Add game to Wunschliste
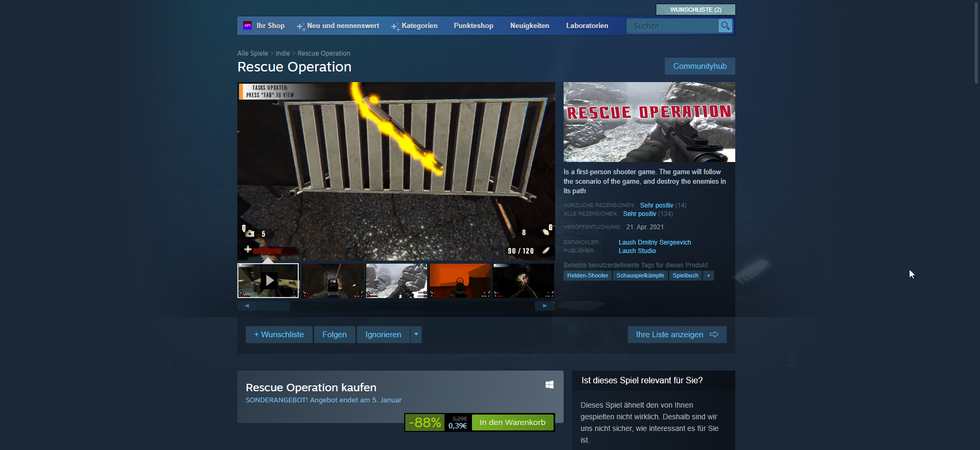980x450 pixels. pos(279,335)
